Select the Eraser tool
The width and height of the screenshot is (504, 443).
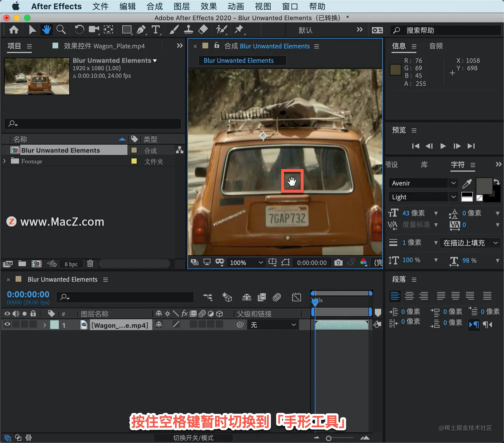(x=203, y=30)
